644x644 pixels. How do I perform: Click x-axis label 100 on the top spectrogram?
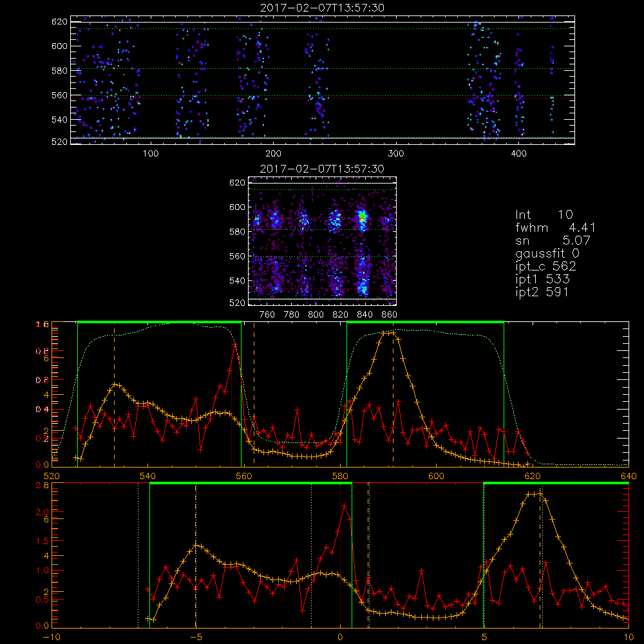(151, 154)
